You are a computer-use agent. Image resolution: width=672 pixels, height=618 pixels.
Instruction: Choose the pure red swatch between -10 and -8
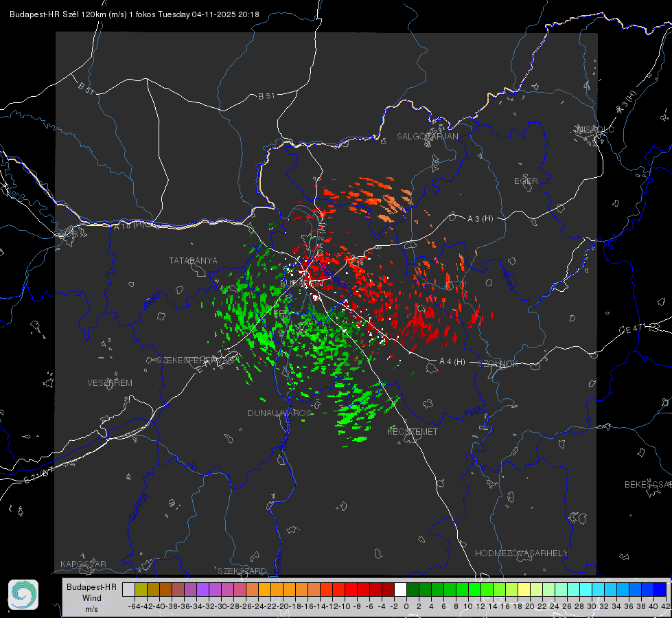coord(351,589)
